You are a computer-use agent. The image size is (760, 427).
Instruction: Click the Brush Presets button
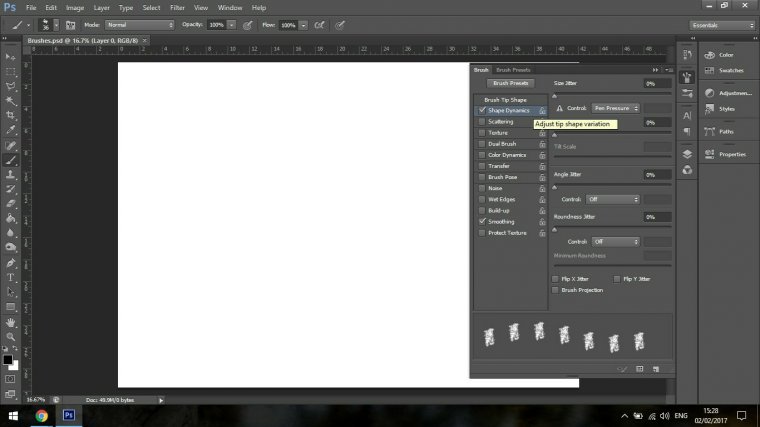[510, 83]
